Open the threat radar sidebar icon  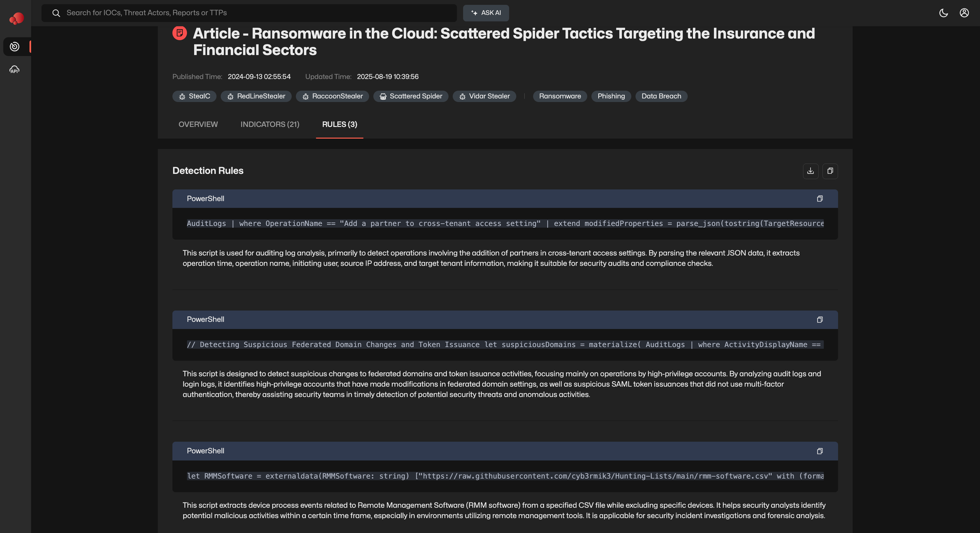(x=15, y=47)
